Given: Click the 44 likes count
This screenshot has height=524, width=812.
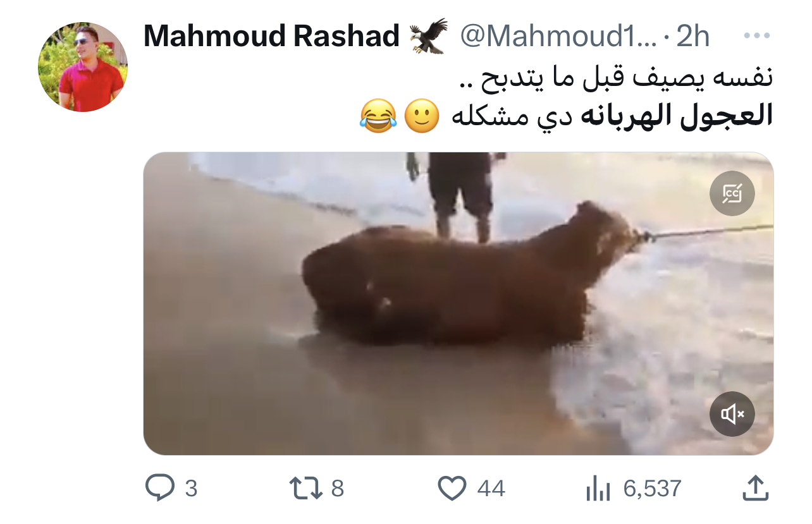Looking at the screenshot, I should pyautogui.click(x=491, y=489).
